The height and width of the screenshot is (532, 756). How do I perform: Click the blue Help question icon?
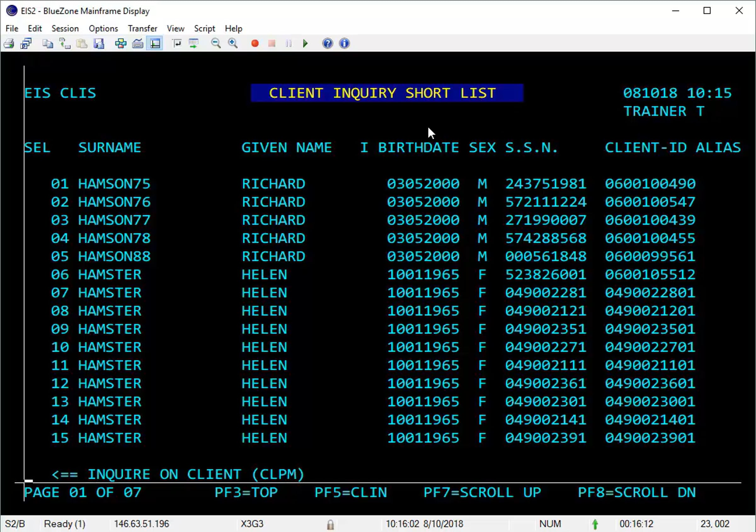[327, 43]
